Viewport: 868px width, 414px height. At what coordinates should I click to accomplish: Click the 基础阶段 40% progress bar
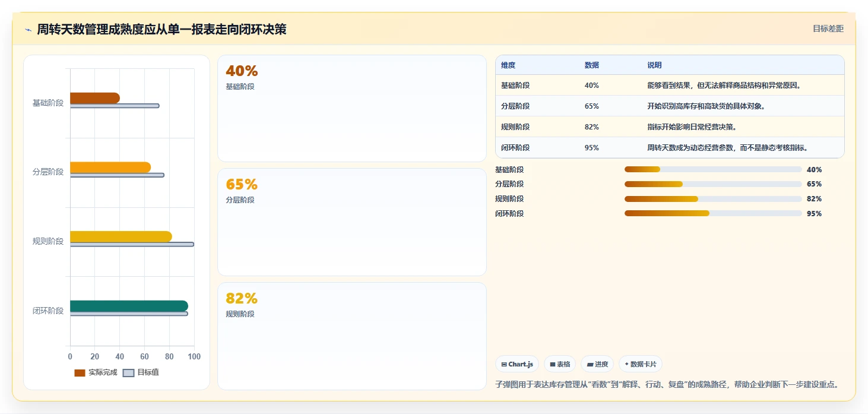point(713,169)
